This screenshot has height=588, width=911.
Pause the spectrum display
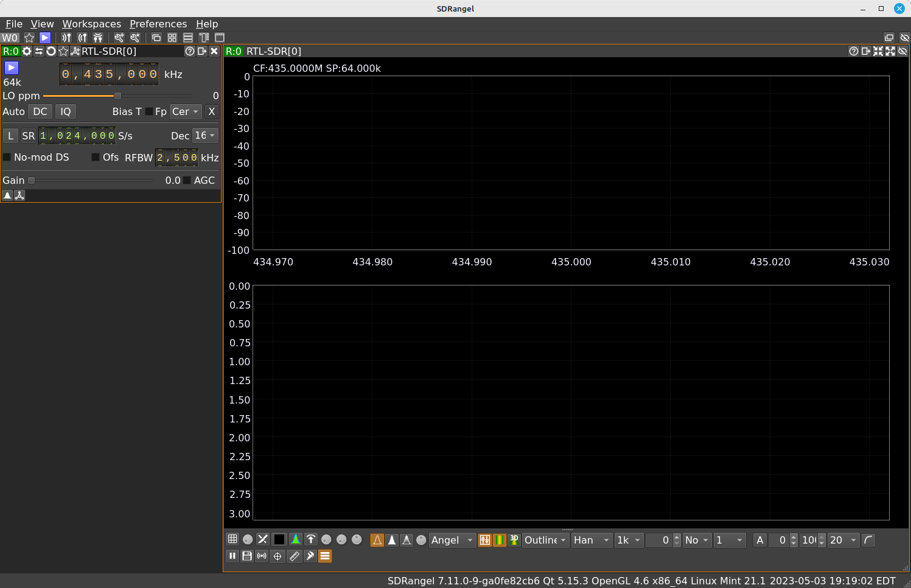[x=232, y=556]
